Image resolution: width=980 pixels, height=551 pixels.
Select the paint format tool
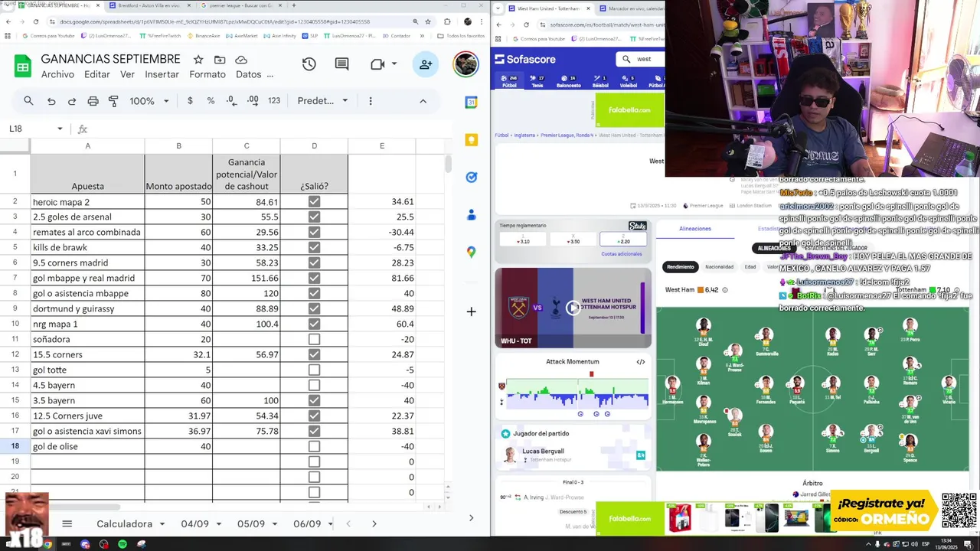click(x=113, y=101)
